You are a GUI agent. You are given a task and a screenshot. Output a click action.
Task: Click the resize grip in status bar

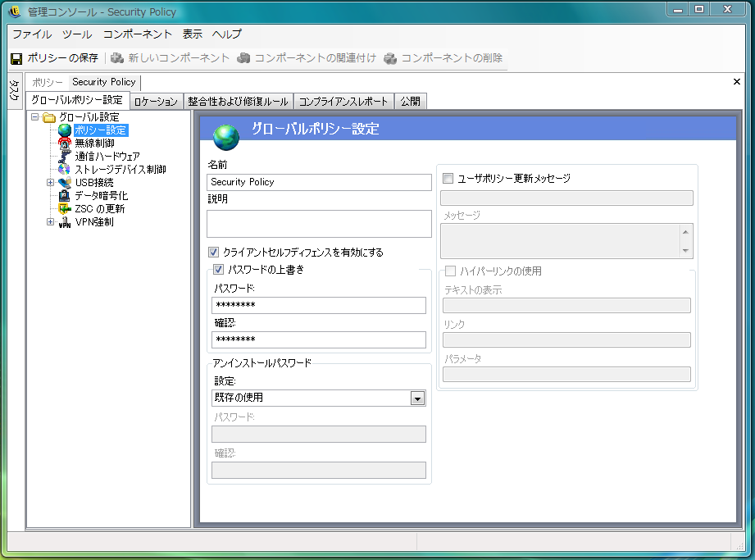pos(739,545)
